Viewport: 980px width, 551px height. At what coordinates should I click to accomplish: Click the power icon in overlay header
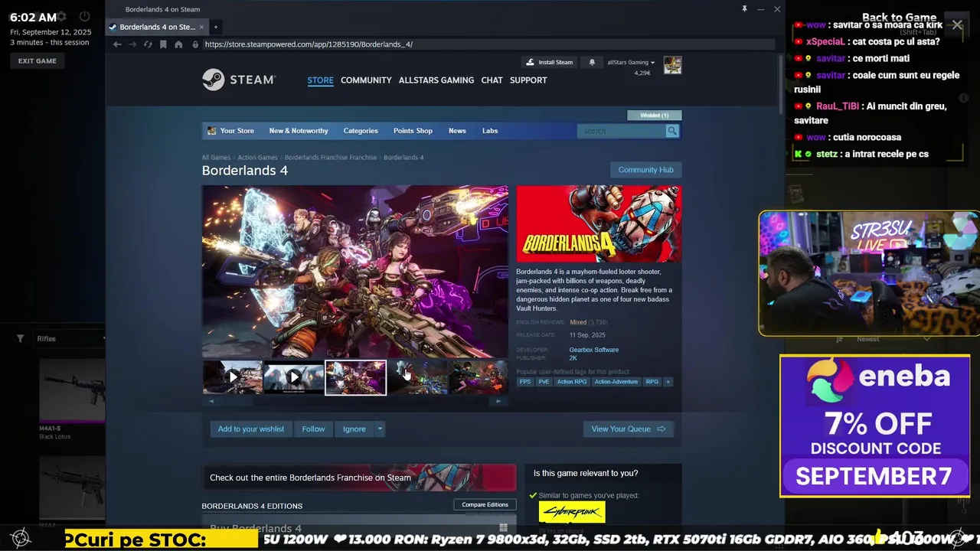pos(84,17)
